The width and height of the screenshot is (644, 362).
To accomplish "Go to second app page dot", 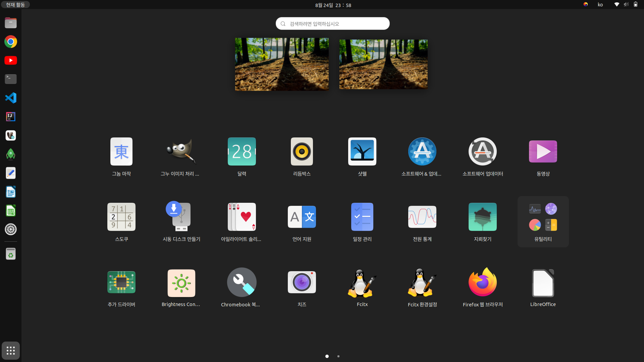I will pyautogui.click(x=338, y=356).
